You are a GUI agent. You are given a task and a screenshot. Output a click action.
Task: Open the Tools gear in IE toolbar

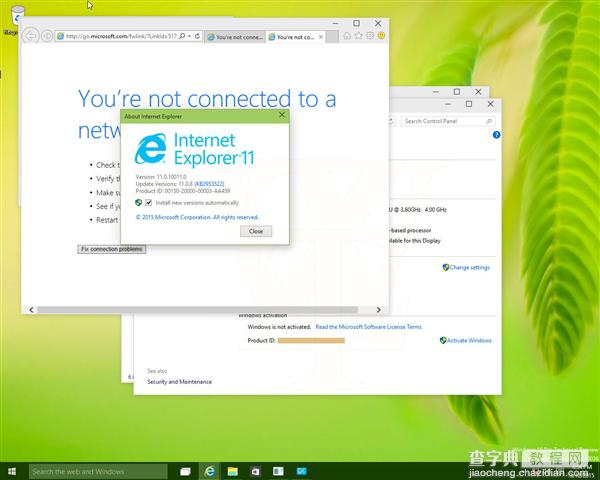[x=370, y=36]
